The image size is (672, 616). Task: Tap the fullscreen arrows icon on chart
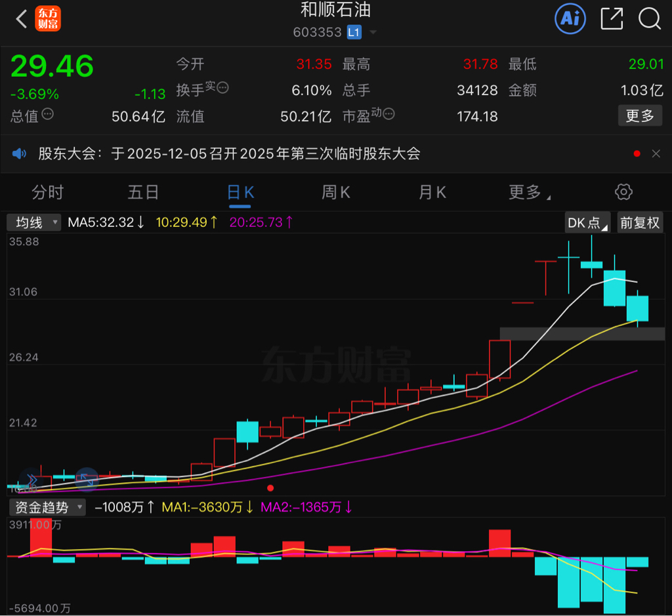click(87, 479)
